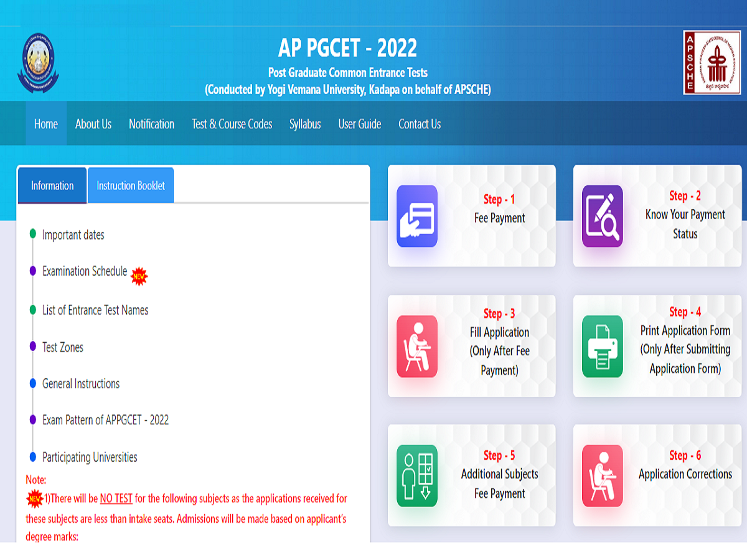Viewport: 747px width, 560px height.
Task: Select the Information tab
Action: click(x=52, y=185)
